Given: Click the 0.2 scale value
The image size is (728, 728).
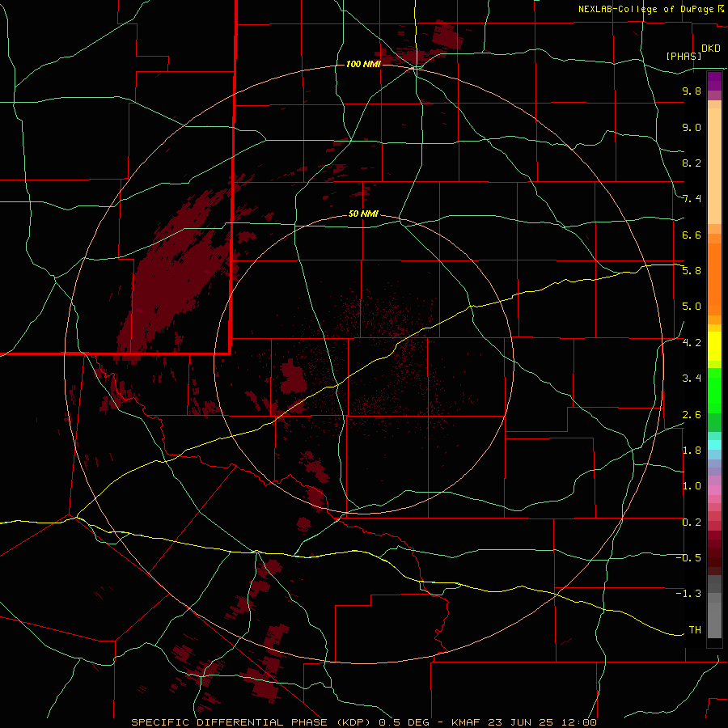Looking at the screenshot, I should [692, 523].
